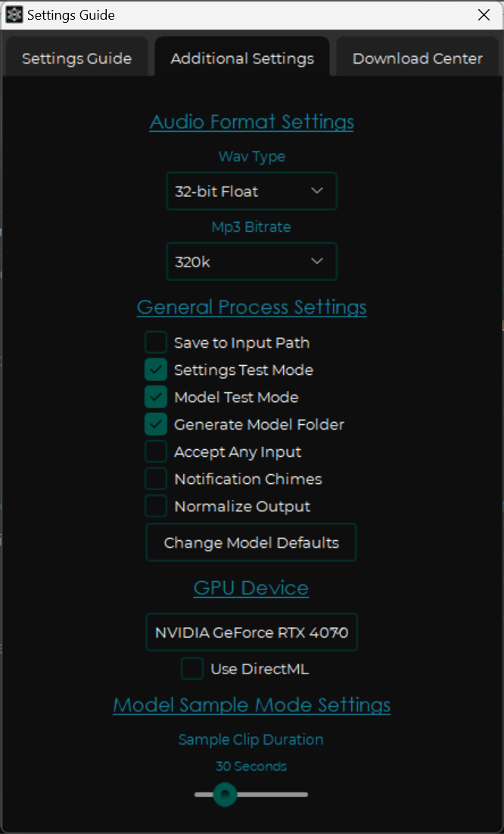This screenshot has height=834, width=504.
Task: Select the Additional Settings tab
Action: (x=241, y=58)
